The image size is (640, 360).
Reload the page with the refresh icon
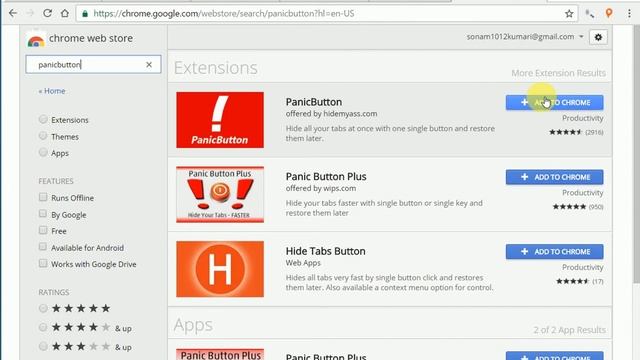tap(47, 13)
